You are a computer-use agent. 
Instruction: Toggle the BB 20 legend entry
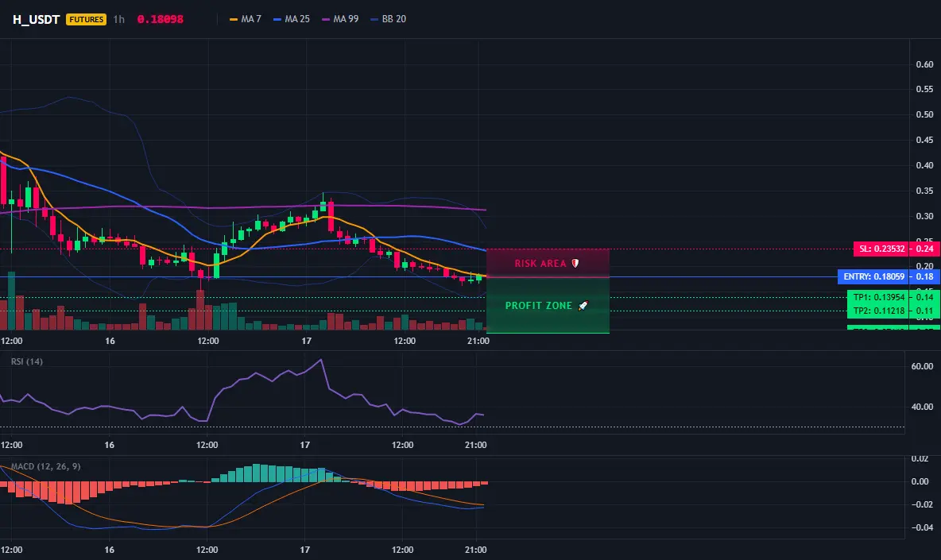coord(389,19)
